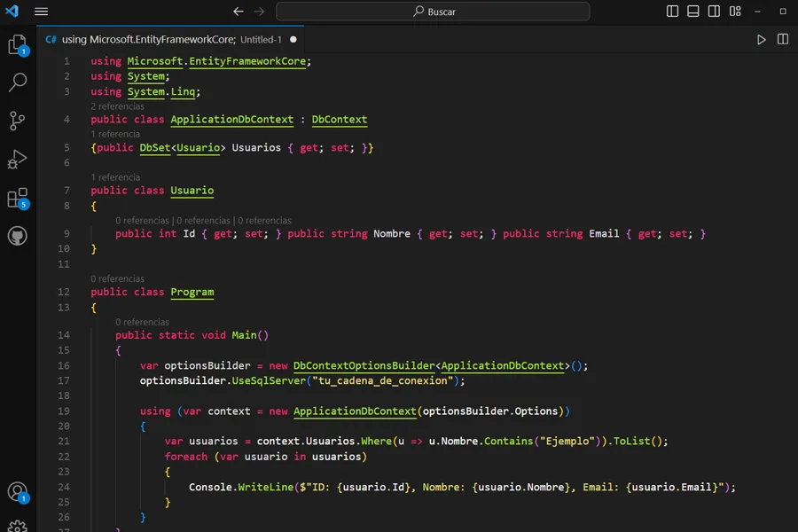Run the code with the play button
The height and width of the screenshot is (532, 798).
tap(762, 39)
